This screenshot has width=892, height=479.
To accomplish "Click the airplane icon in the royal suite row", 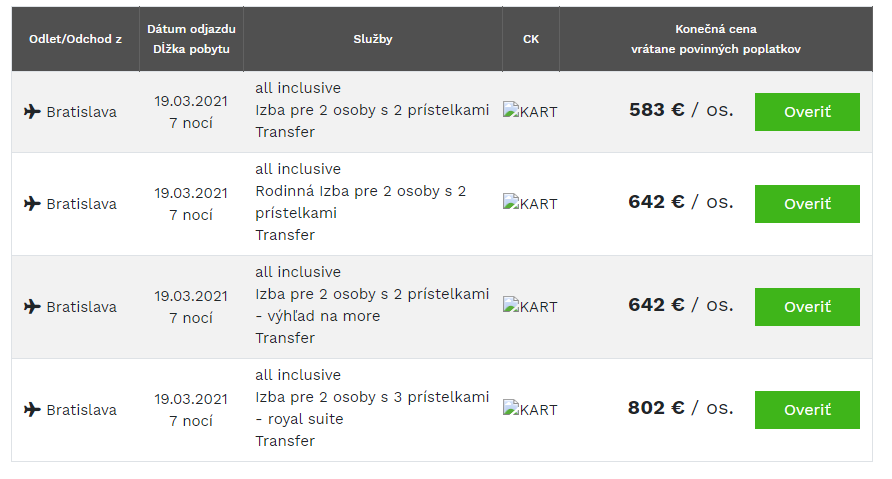I will coord(32,410).
